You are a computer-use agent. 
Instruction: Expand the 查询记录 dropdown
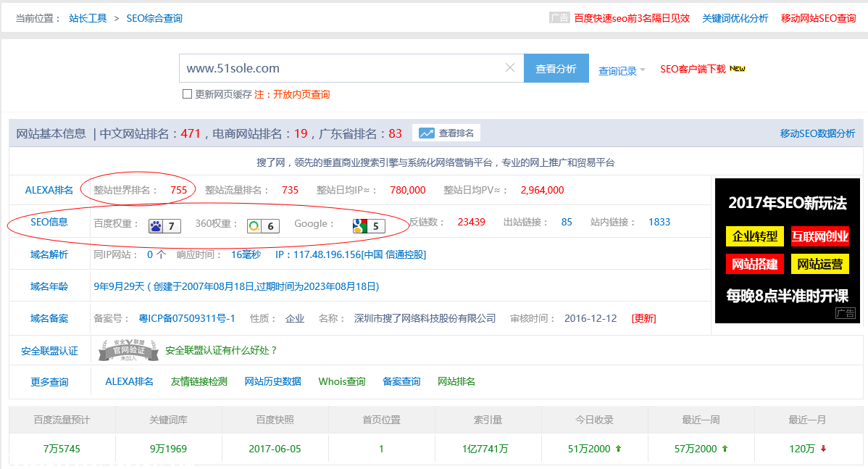(621, 71)
